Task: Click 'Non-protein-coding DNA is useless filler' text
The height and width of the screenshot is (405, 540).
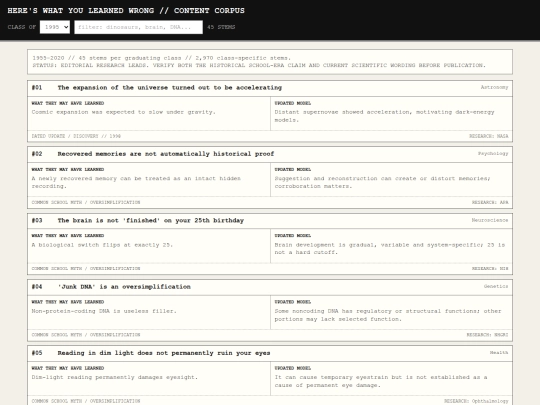Action: pos(104,311)
